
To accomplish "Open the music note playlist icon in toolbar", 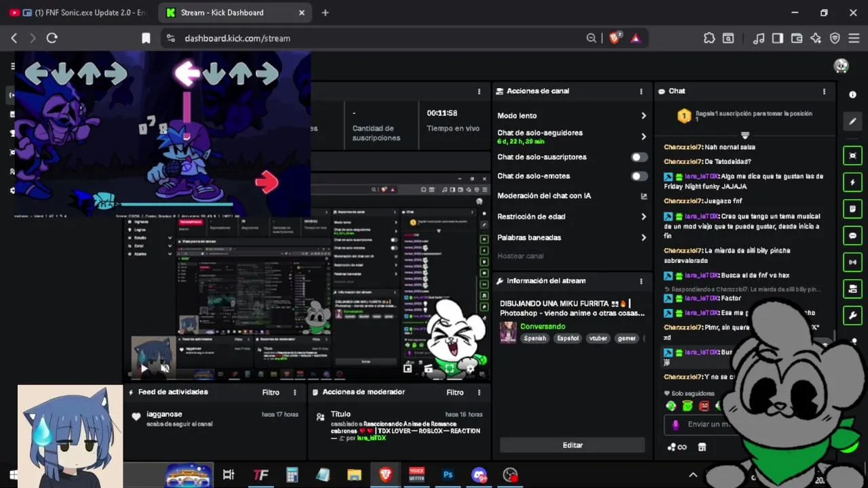I will tap(759, 39).
